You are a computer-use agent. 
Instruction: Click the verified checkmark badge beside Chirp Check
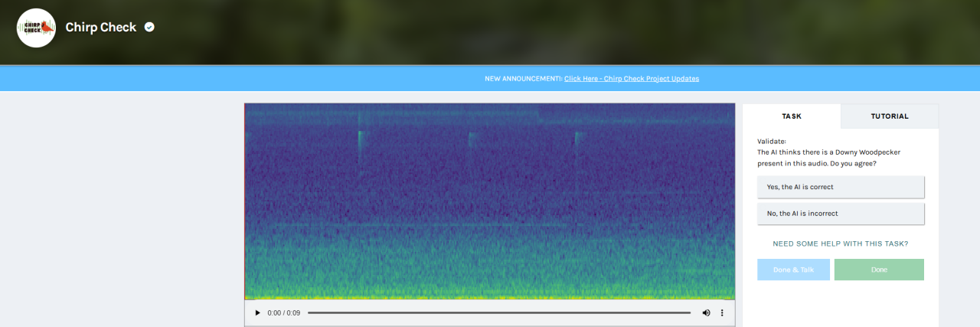[149, 27]
